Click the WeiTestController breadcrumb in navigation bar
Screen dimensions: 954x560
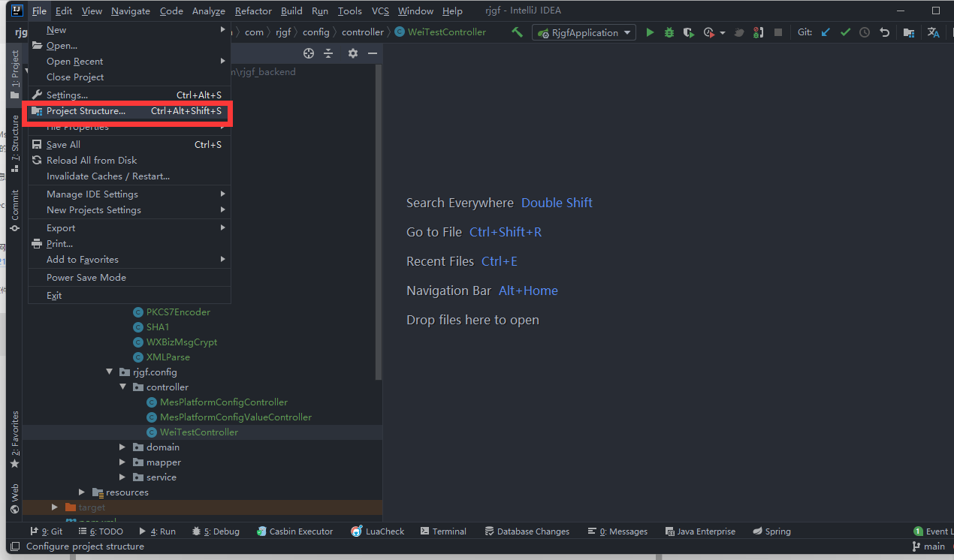[440, 32]
